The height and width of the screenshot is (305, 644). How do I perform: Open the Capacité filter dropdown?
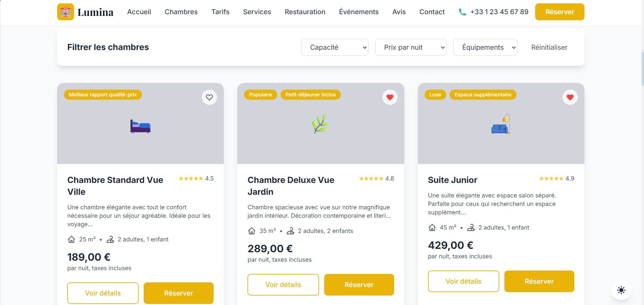335,47
